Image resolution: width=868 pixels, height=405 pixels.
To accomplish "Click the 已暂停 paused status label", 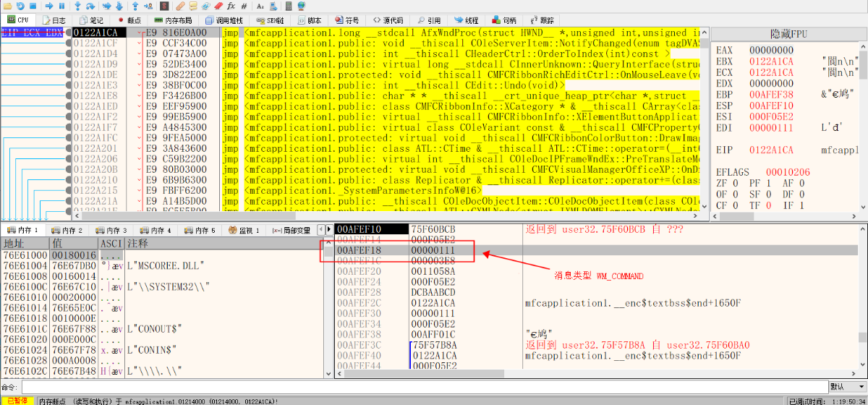I will pyautogui.click(x=17, y=400).
